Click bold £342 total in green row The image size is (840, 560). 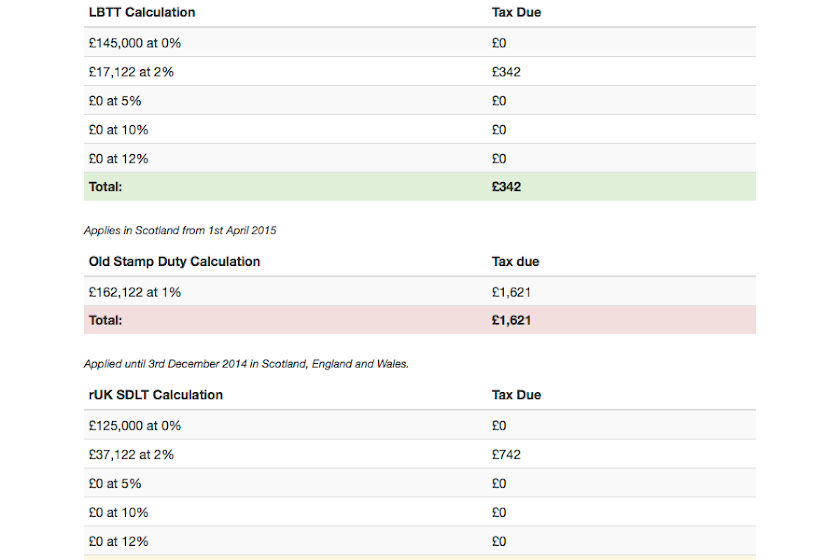pos(506,186)
